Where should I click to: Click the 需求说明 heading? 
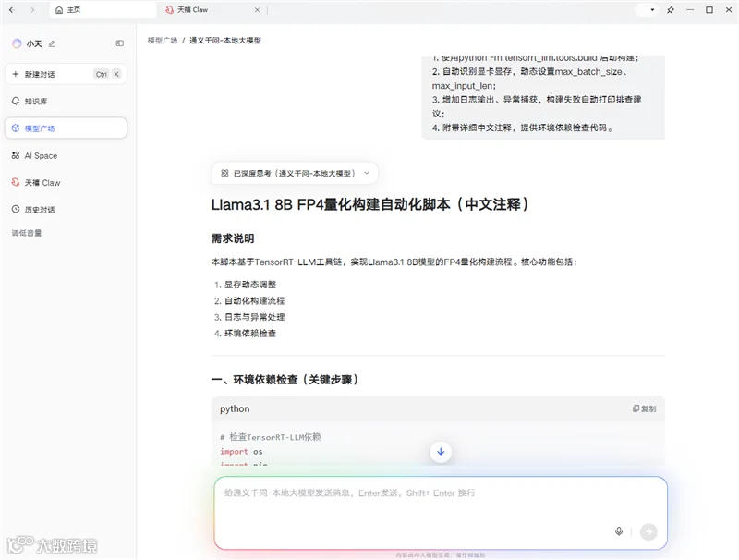(233, 238)
